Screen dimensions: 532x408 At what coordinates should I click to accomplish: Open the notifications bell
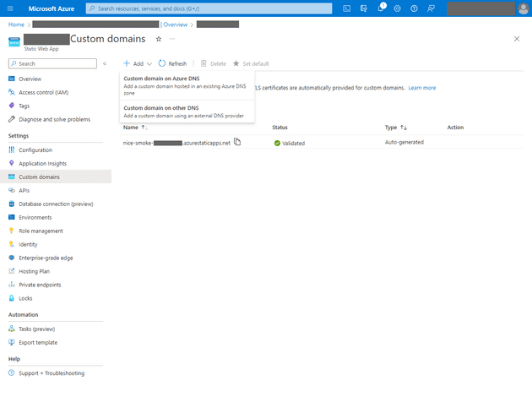pyautogui.click(x=381, y=8)
